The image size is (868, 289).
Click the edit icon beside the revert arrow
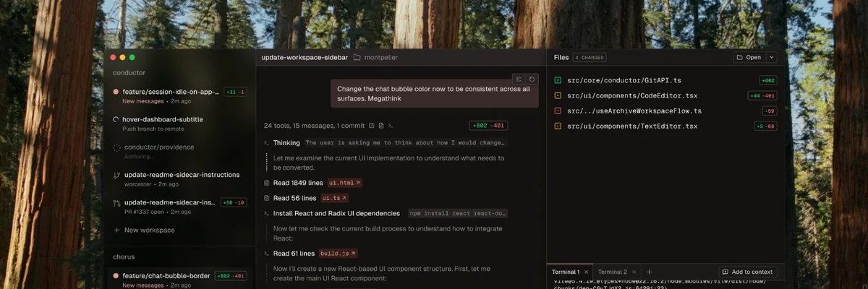tap(519, 79)
